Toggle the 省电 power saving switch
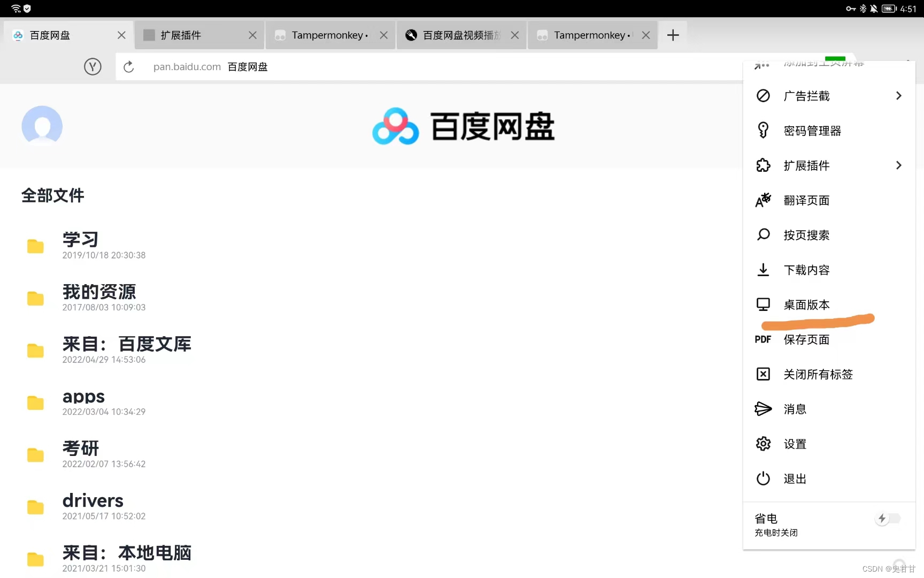Viewport: 924px width, 578px height. (888, 519)
